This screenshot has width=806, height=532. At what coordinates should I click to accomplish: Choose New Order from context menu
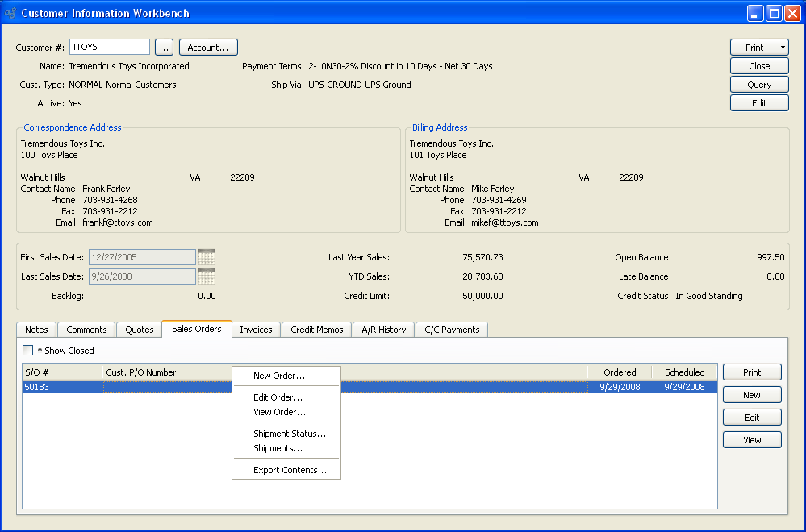tap(279, 376)
